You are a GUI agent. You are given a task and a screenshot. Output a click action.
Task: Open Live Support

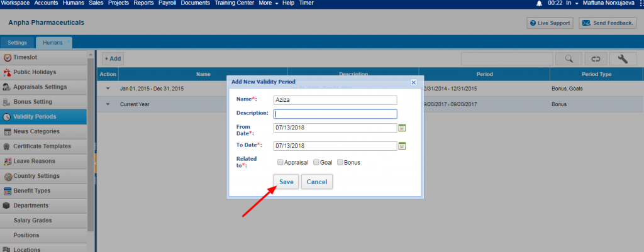point(550,23)
